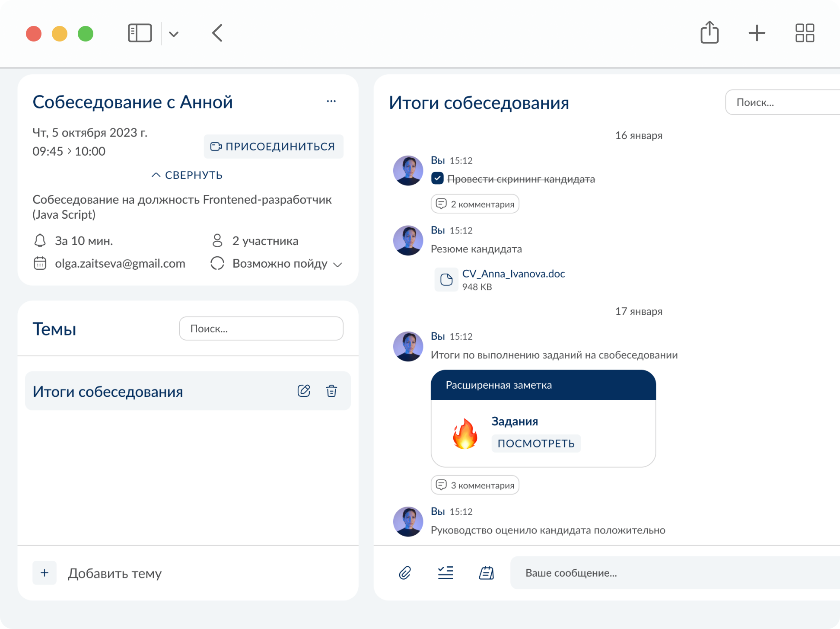Click the document file icon for the CV

(446, 280)
